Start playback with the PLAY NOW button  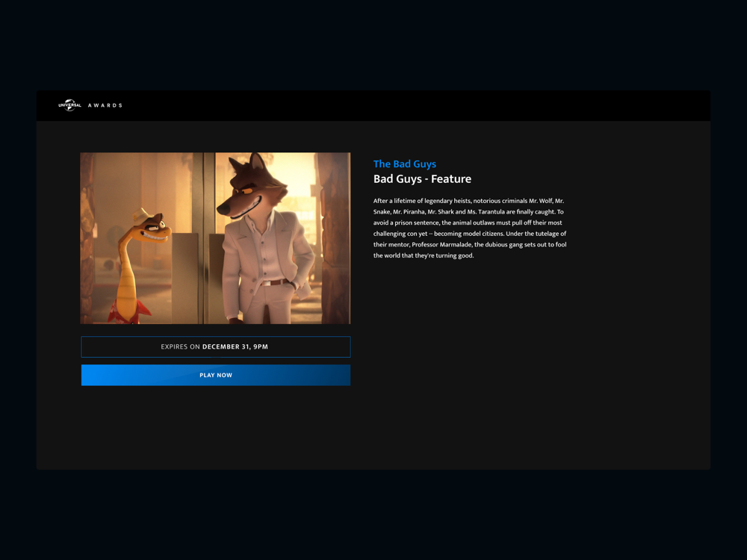[x=215, y=376]
